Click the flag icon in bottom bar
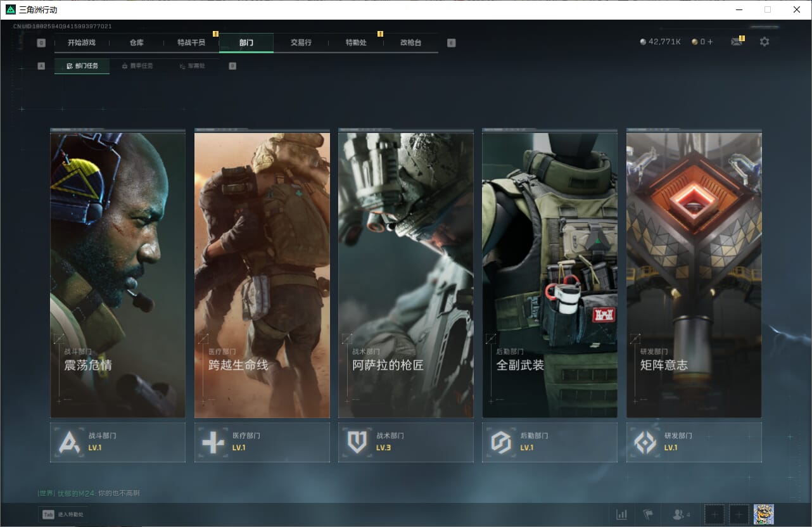Screen dimensions: 812x527 (x=648, y=514)
